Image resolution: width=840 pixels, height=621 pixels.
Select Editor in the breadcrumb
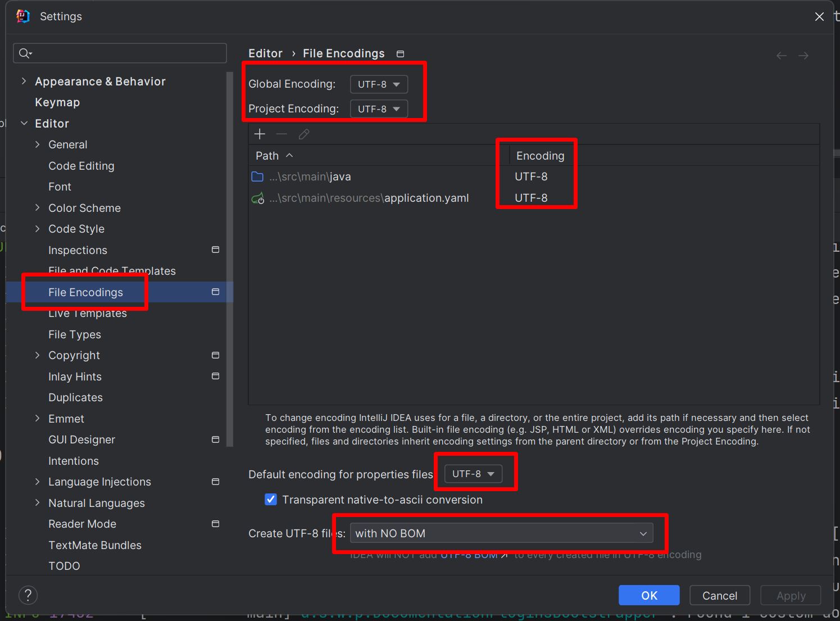[265, 53]
